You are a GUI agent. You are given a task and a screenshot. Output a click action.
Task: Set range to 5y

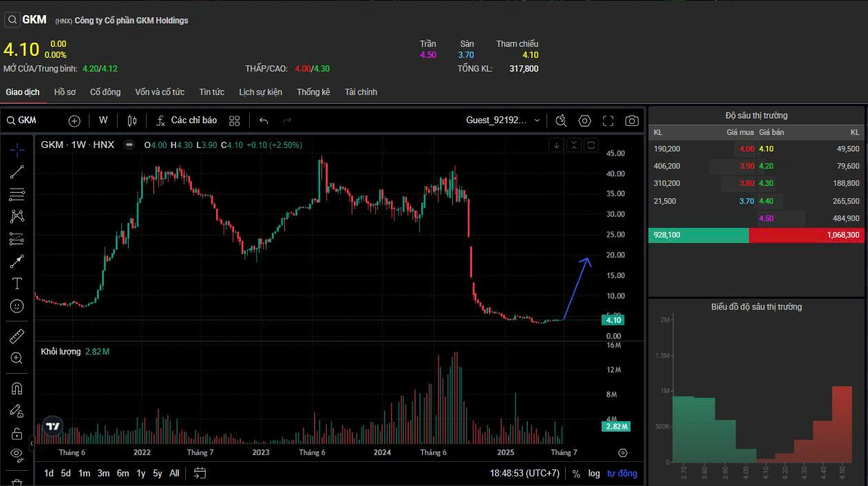pyautogui.click(x=158, y=473)
